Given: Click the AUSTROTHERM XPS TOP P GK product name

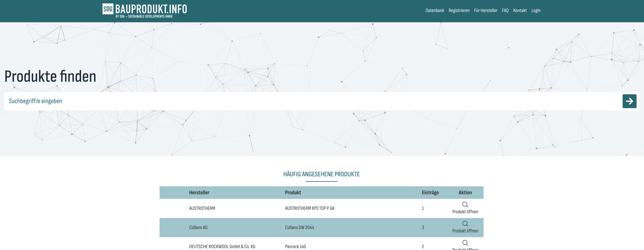Looking at the screenshot, I should [309, 208].
